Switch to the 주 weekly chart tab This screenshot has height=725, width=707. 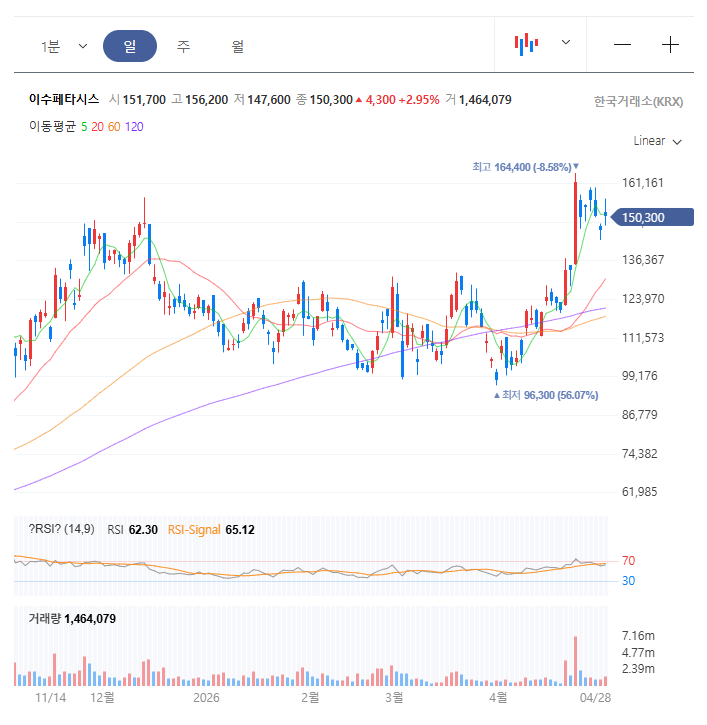coord(183,46)
